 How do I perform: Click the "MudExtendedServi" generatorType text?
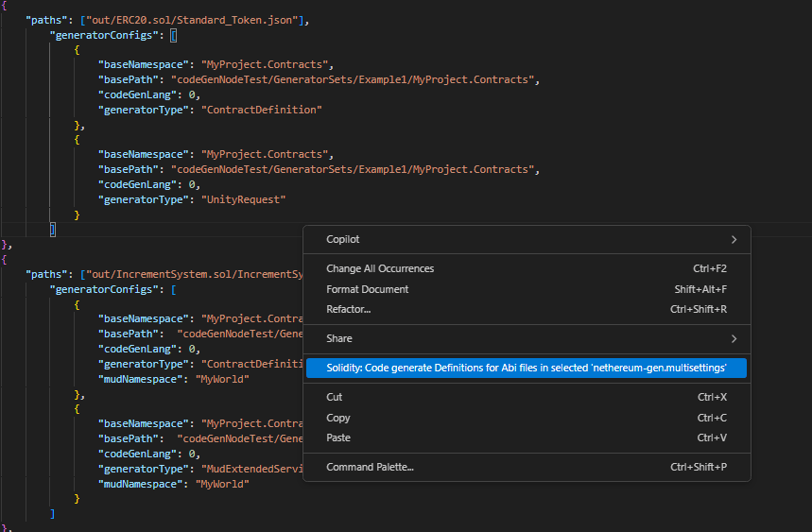251,469
